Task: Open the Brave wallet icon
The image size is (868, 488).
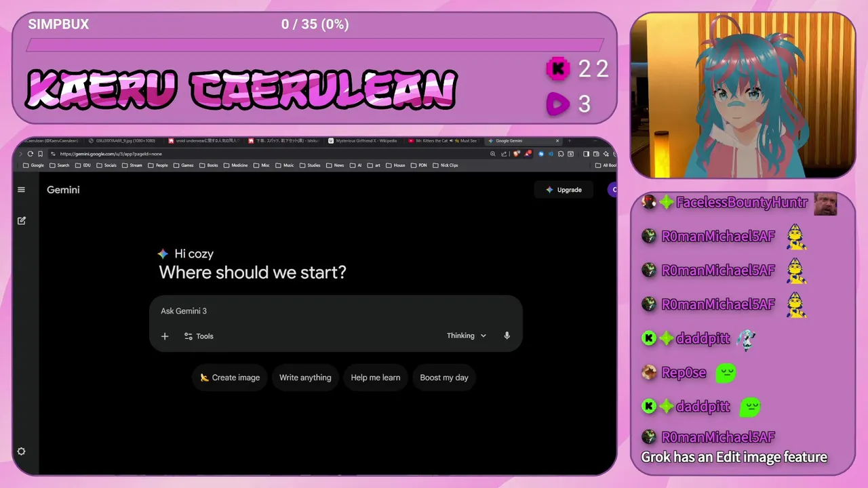Action: click(596, 154)
